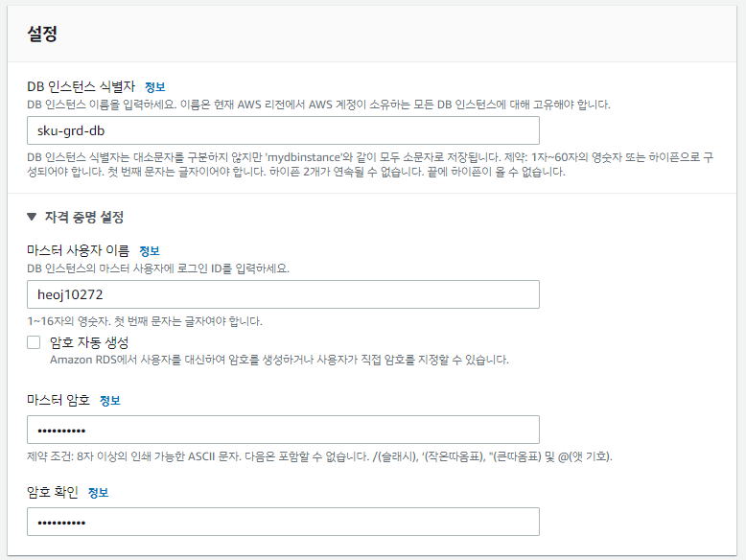Image resolution: width=746 pixels, height=560 pixels.
Task: Open 정보 link next to DB 인스턴스 식별자
Action: [154, 87]
